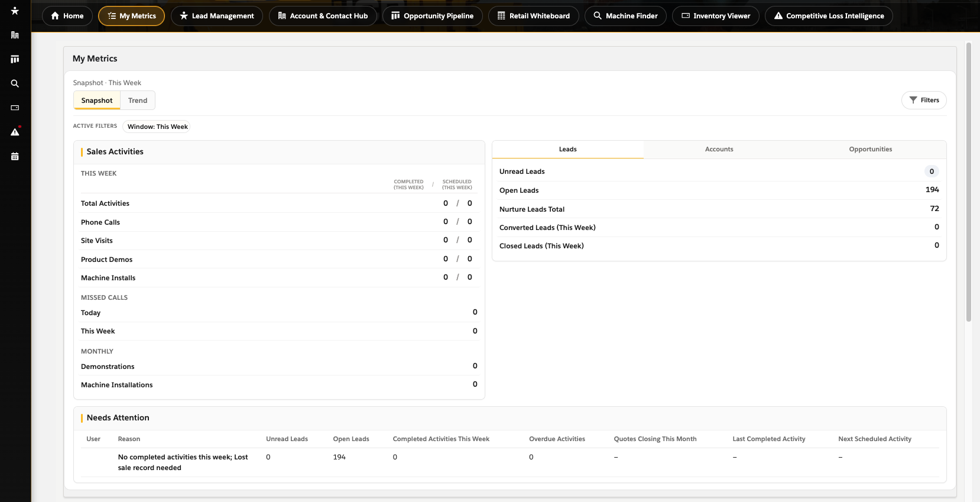Open pipeline columns icon in left sidebar

pyautogui.click(x=15, y=59)
